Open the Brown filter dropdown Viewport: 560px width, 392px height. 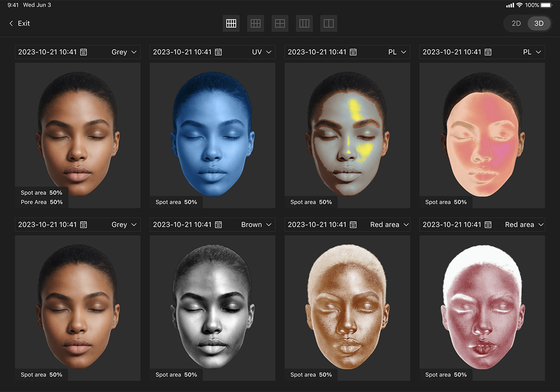tap(256, 225)
